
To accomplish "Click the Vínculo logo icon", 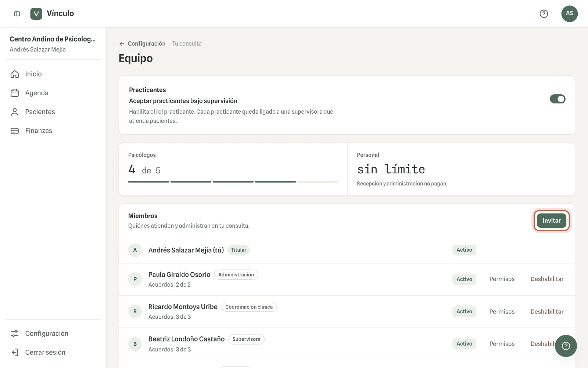I will point(36,14).
